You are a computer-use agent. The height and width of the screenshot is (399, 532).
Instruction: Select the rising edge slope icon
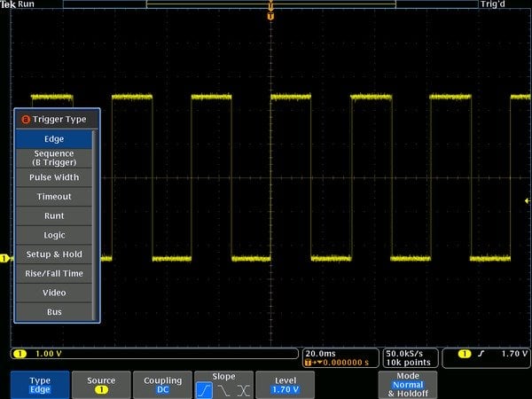point(205,389)
